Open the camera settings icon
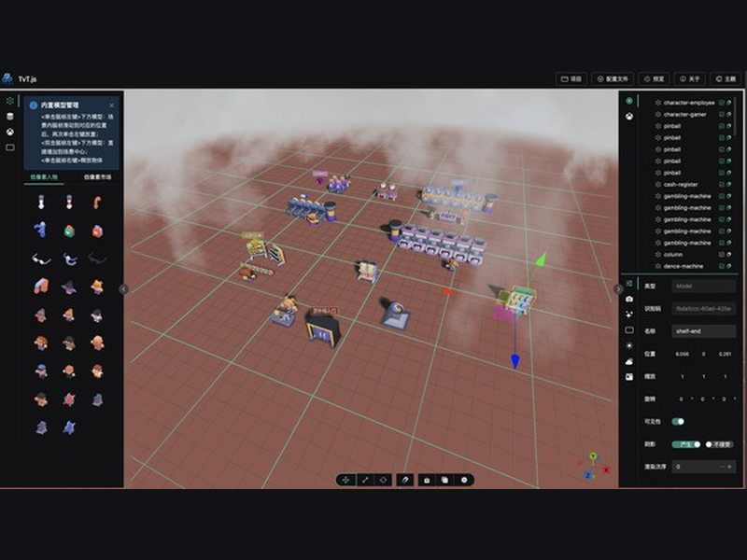This screenshot has height=560, width=747. coord(629,299)
